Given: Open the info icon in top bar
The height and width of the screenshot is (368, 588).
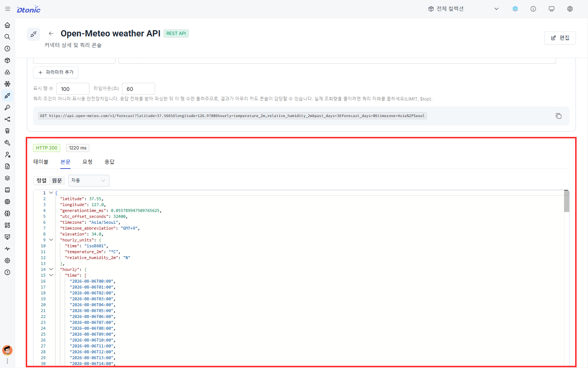Looking at the screenshot, I should [x=533, y=9].
